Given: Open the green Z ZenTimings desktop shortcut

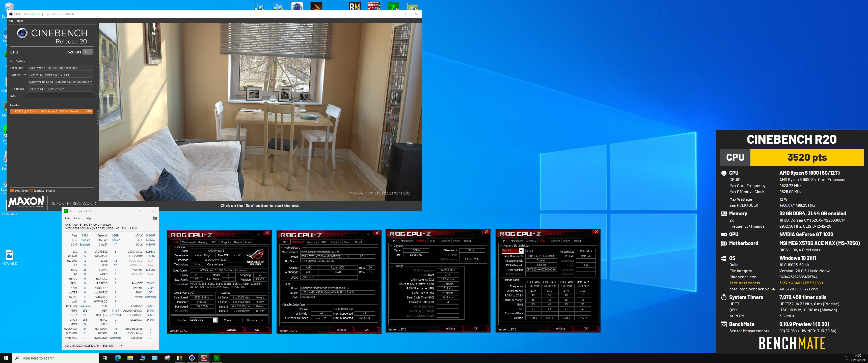Looking at the screenshot, I should (x=393, y=6).
